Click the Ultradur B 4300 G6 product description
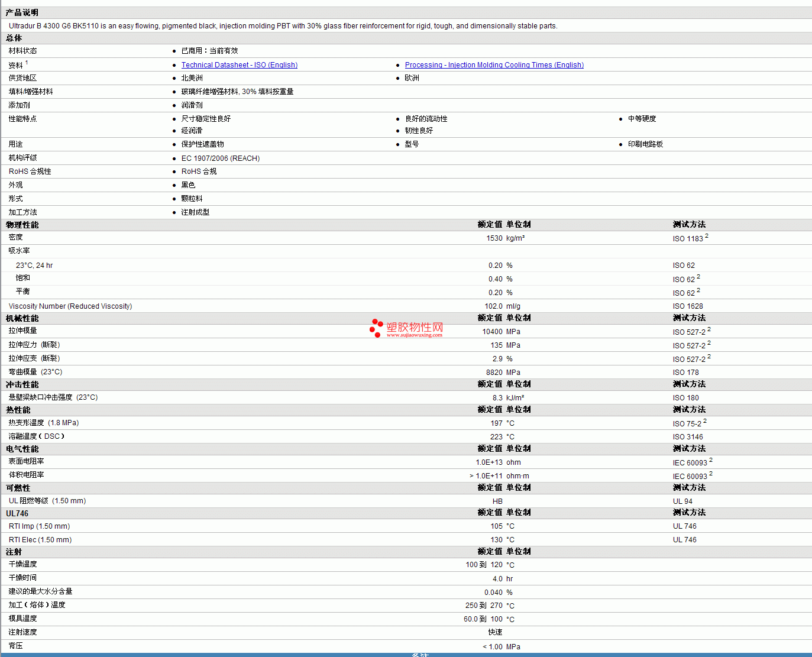 point(283,26)
